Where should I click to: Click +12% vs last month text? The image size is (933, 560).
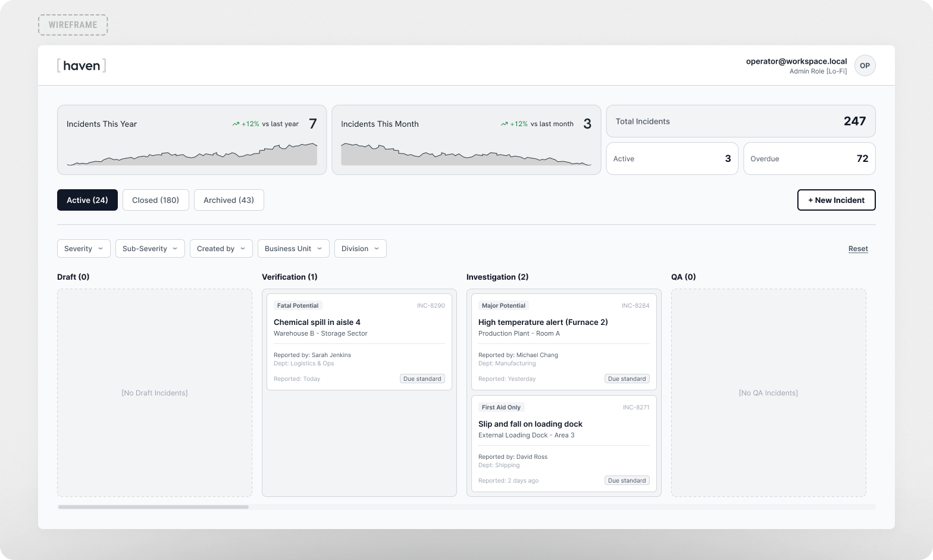pyautogui.click(x=542, y=124)
